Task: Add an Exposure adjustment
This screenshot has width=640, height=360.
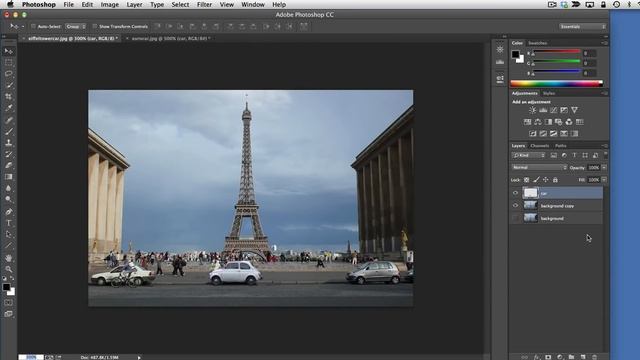Action: coord(564,110)
